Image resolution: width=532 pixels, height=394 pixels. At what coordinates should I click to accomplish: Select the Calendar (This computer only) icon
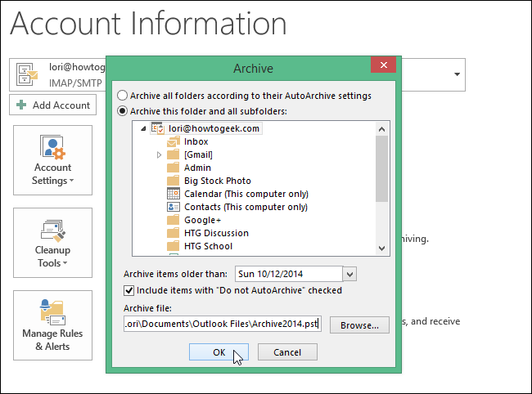(173, 194)
